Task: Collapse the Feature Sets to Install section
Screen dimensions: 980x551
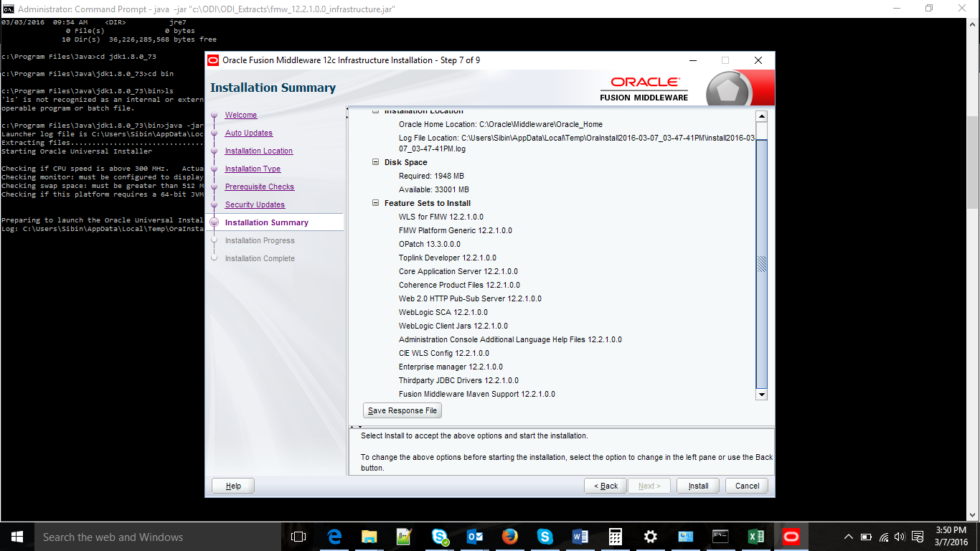Action: click(x=374, y=203)
